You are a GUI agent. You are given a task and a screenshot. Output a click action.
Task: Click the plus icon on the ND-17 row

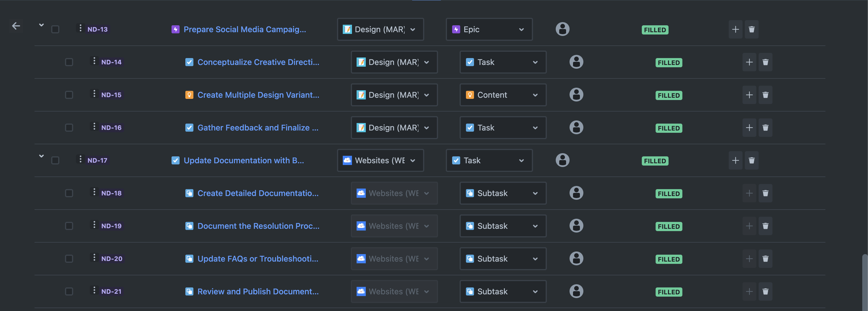[x=735, y=161]
